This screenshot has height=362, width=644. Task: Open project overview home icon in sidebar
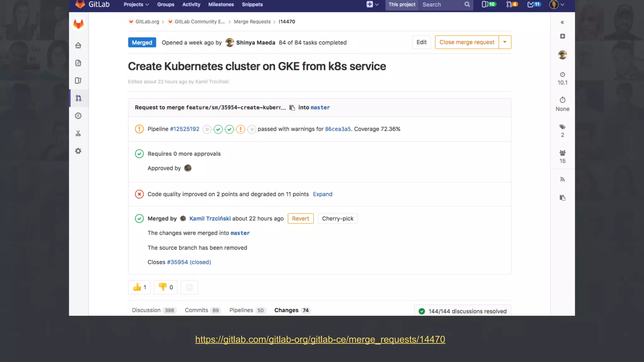click(x=78, y=46)
